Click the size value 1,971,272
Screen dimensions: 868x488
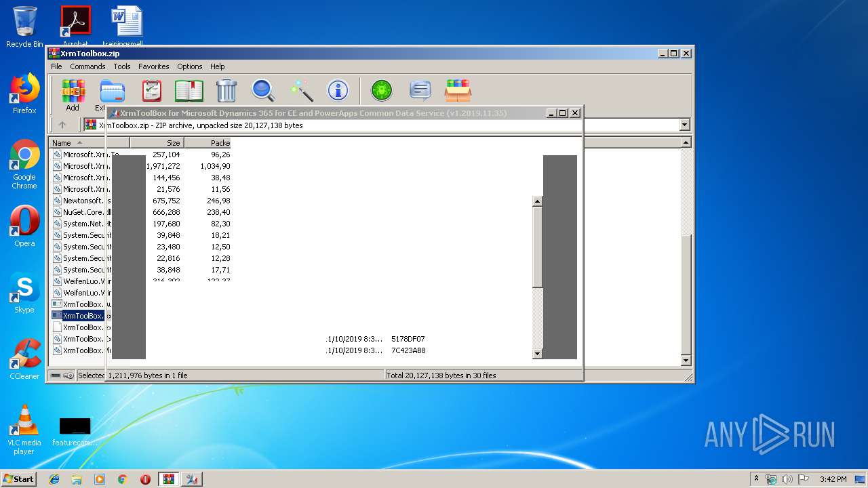click(163, 166)
